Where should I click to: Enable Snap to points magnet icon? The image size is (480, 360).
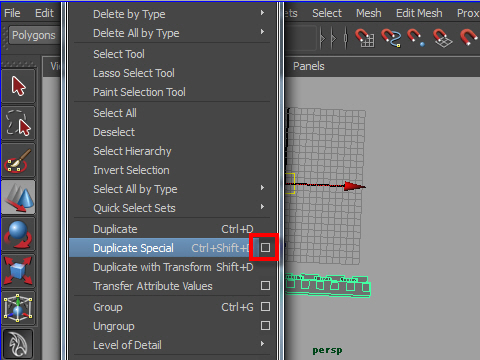coord(416,38)
